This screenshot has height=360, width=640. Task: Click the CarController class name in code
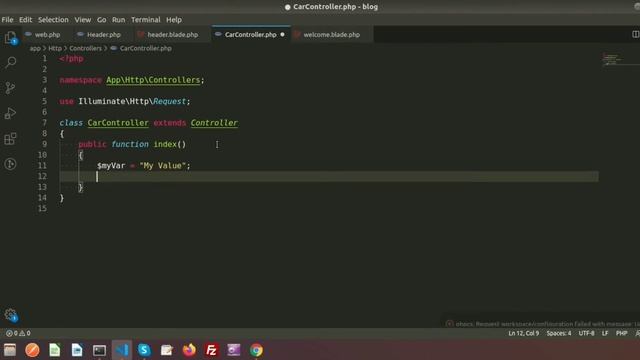118,123
